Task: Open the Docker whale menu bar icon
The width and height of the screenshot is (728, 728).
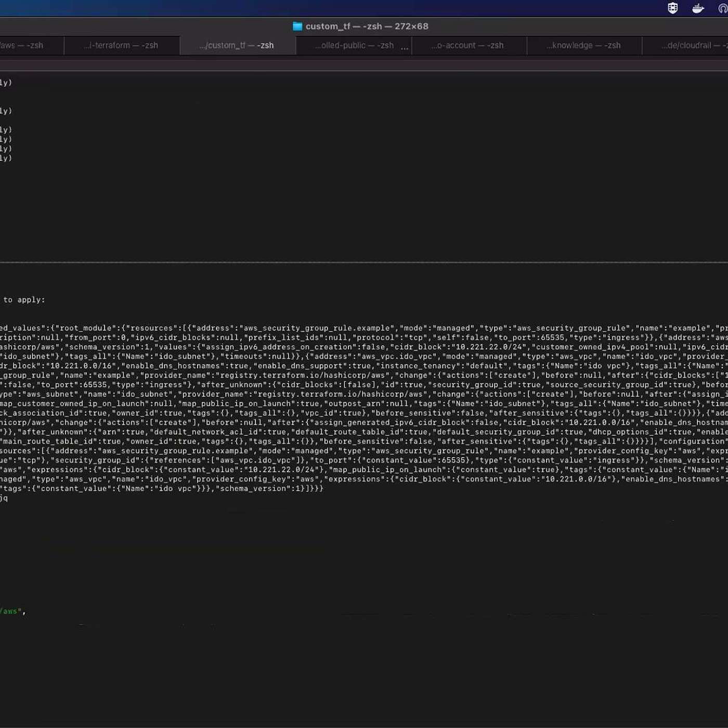Action: (698, 8)
